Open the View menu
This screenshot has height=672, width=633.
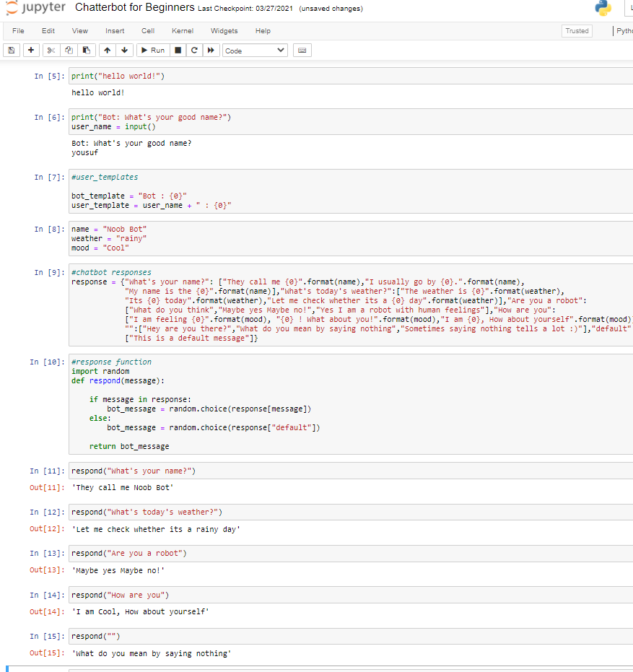tap(79, 31)
